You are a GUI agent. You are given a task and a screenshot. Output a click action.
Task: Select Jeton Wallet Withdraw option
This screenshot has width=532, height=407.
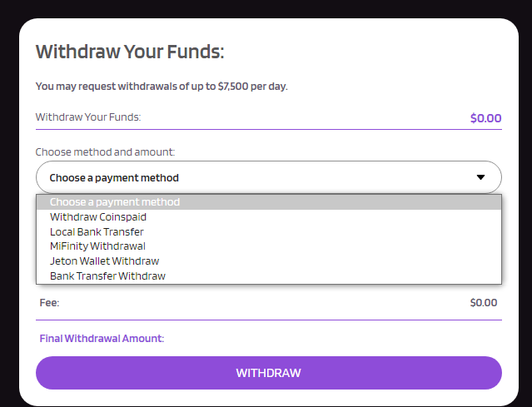pyautogui.click(x=104, y=261)
